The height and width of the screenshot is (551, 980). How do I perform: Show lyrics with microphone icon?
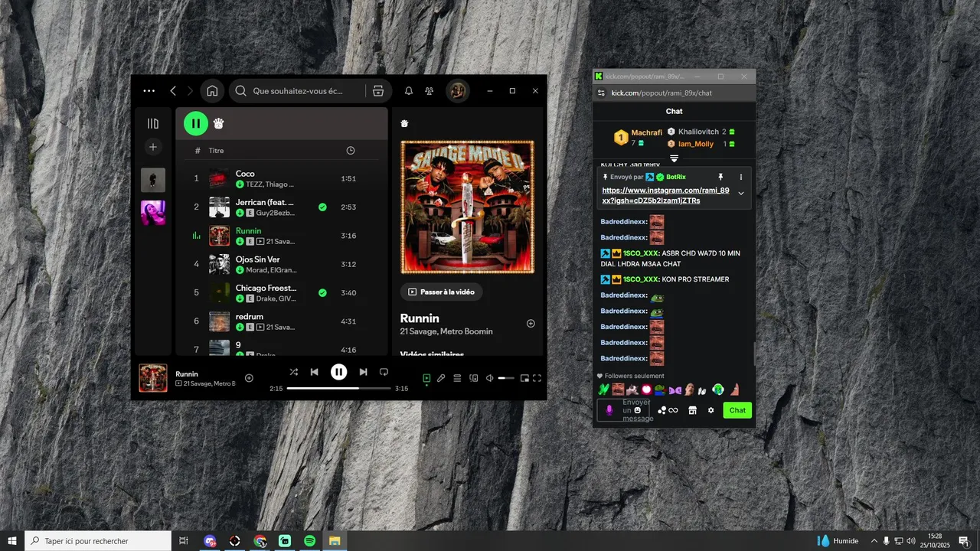441,378
